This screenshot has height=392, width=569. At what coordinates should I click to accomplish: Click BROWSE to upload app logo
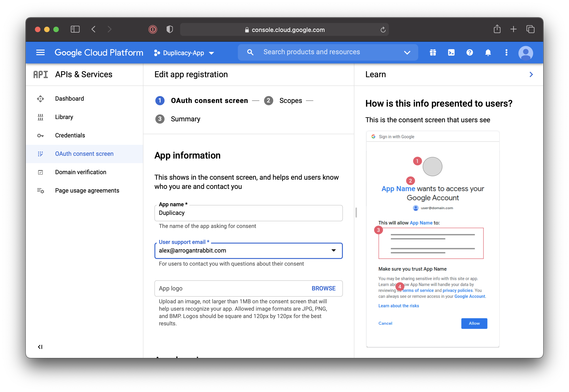pos(323,288)
